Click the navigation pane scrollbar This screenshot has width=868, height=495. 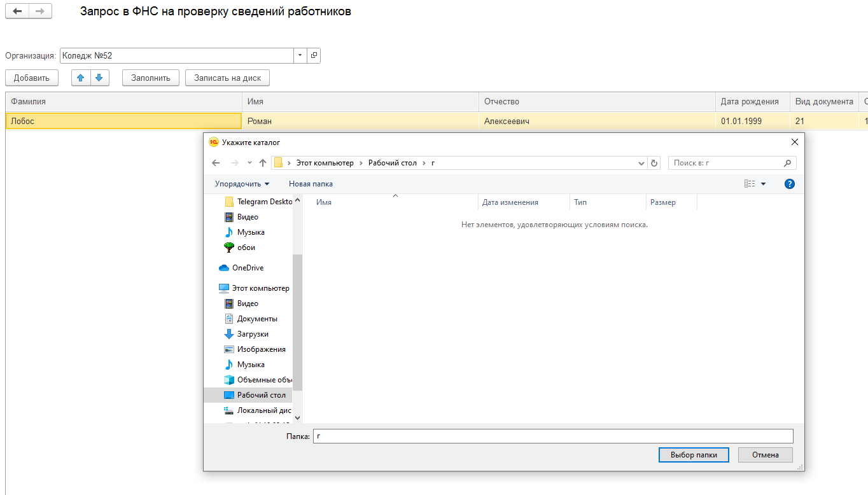(297, 321)
